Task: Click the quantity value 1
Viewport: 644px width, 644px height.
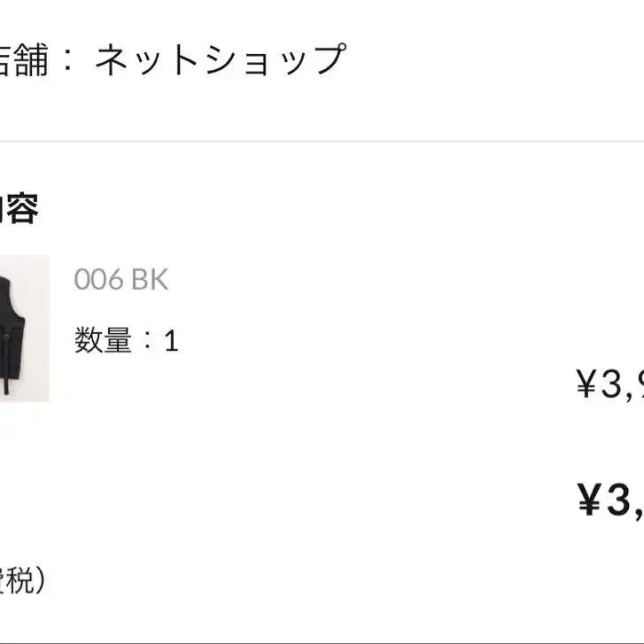Action: [172, 342]
